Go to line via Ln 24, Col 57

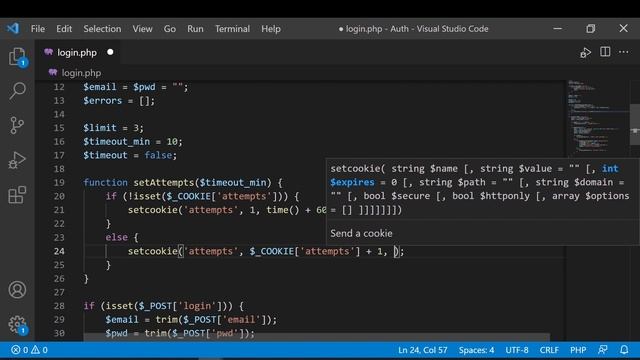(422, 350)
